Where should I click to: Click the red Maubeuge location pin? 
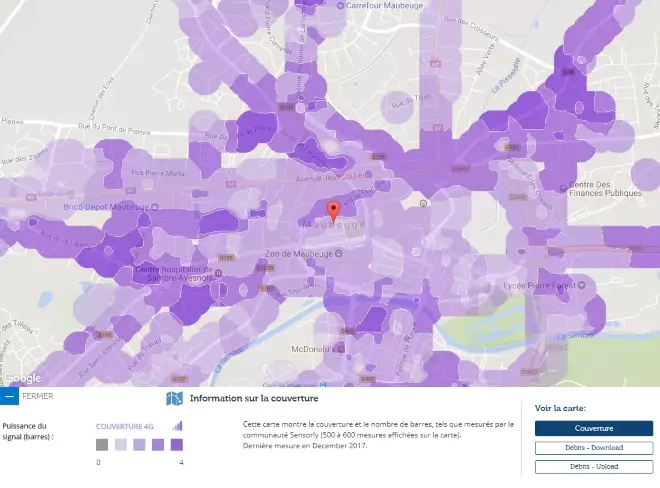pos(334,210)
